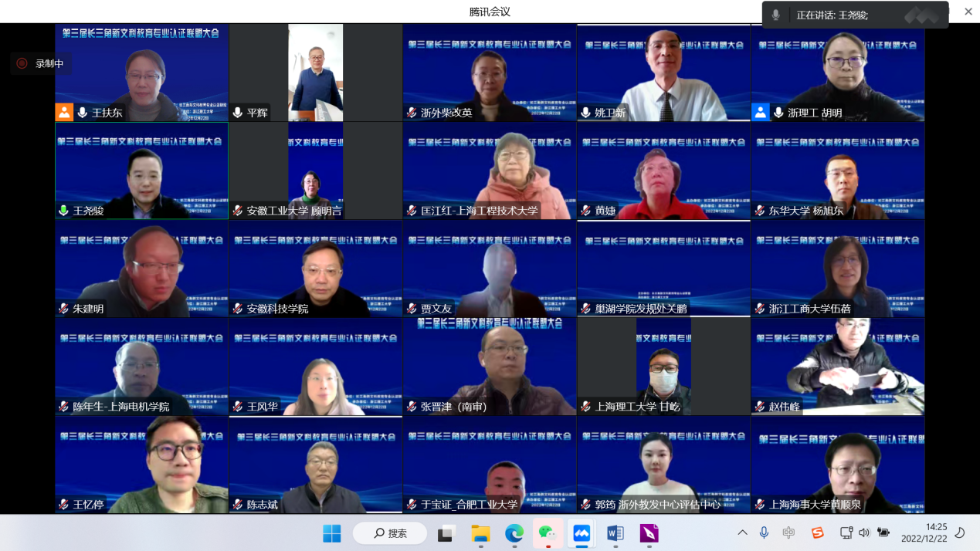Expand the hidden system tray icons chevron
This screenshot has height=551, width=980.
click(742, 532)
